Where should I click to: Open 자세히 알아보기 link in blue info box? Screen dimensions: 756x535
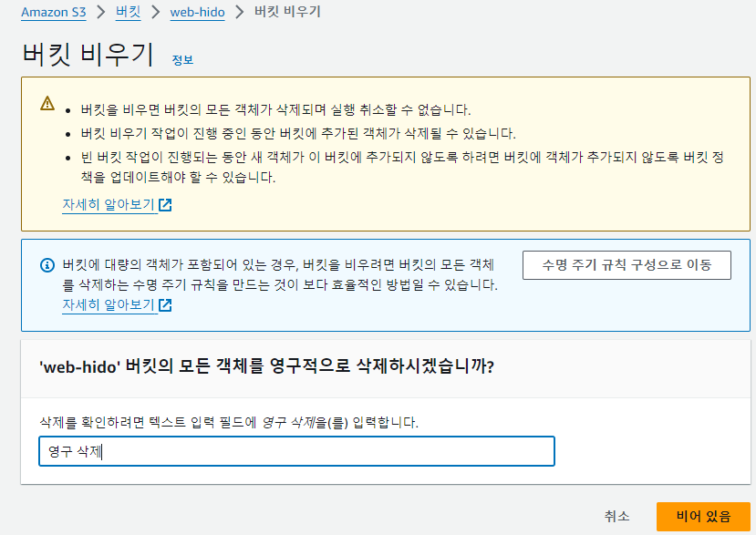coord(109,304)
